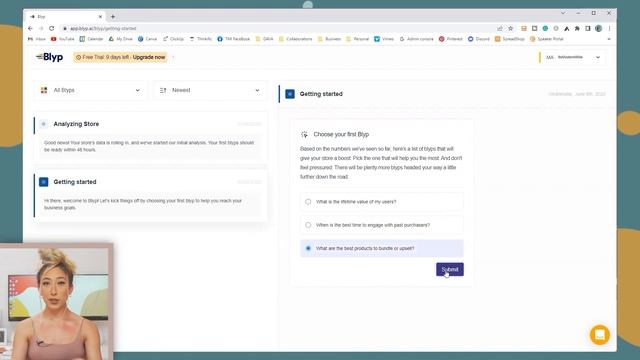Close the Blyp browser tab

(x=100, y=17)
